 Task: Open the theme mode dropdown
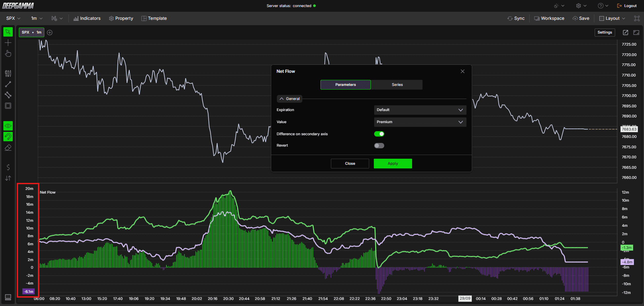559,6
